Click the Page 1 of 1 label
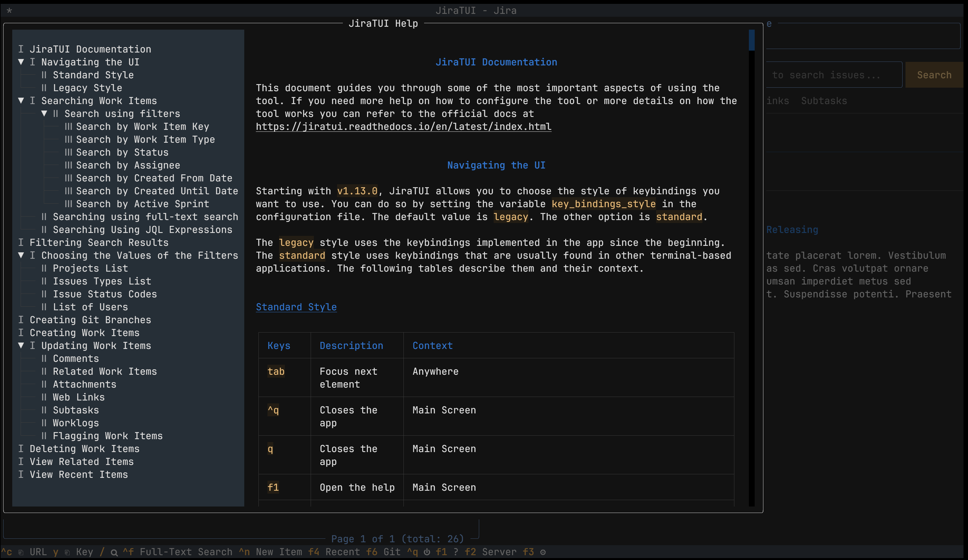The image size is (968, 560). 398,539
